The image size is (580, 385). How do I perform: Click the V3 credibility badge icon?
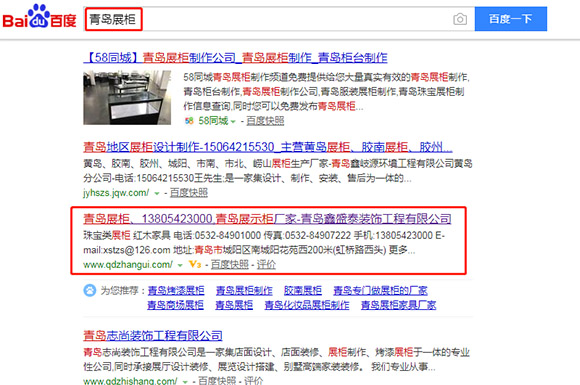195,264
